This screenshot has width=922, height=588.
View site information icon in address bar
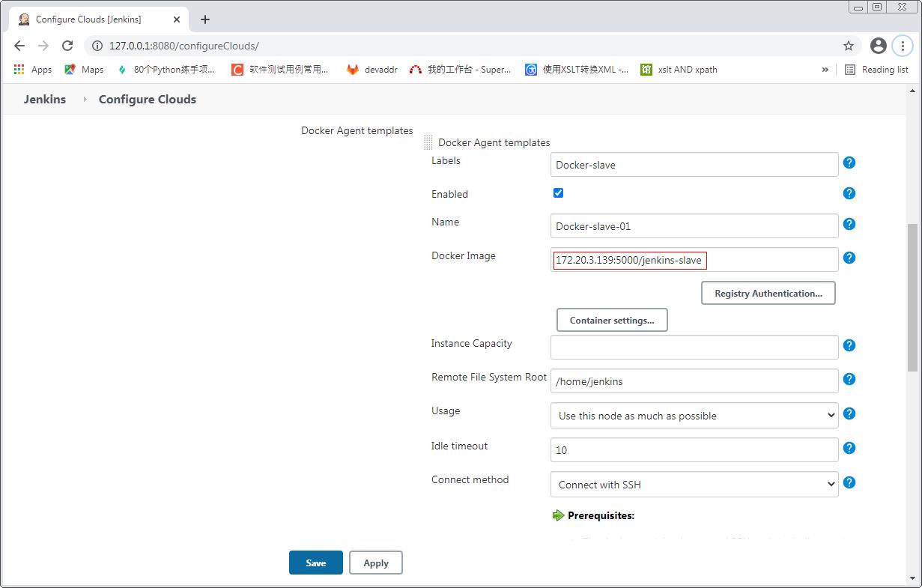pyautogui.click(x=97, y=46)
